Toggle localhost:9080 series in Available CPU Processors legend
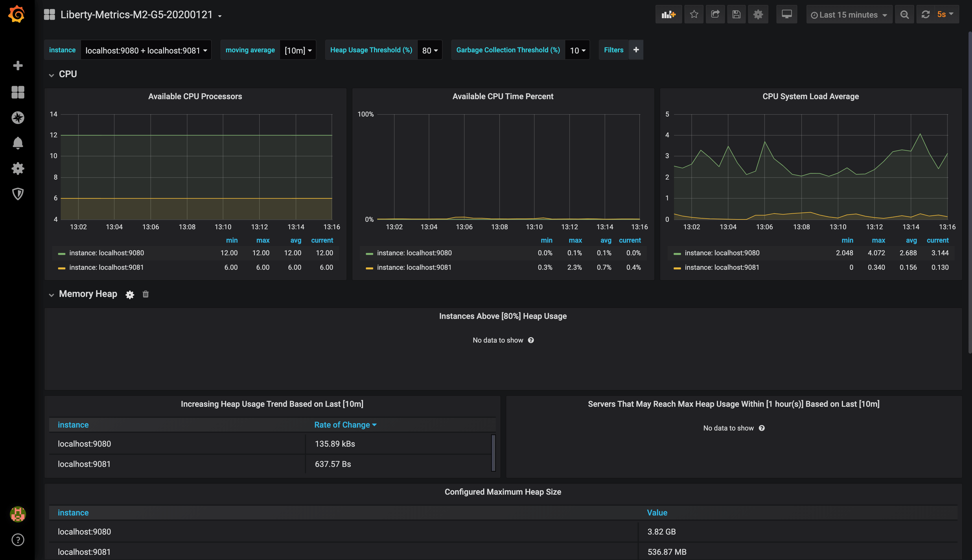Image resolution: width=972 pixels, height=560 pixels. tap(106, 253)
